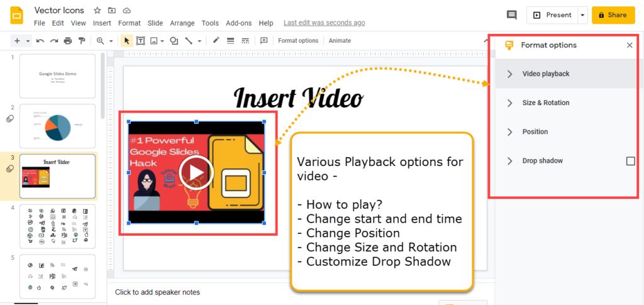Screen dimensions: 644x305
Task: Click Format options in the toolbar
Action: coord(298,41)
